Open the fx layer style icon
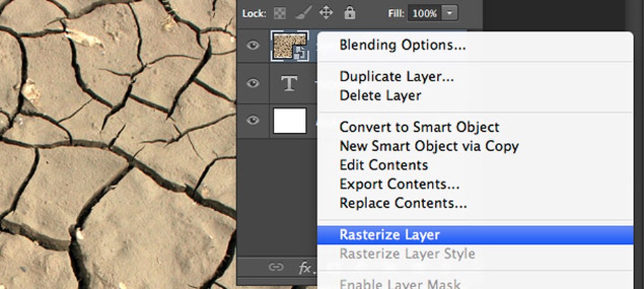The width and height of the screenshot is (644, 289). point(306,267)
